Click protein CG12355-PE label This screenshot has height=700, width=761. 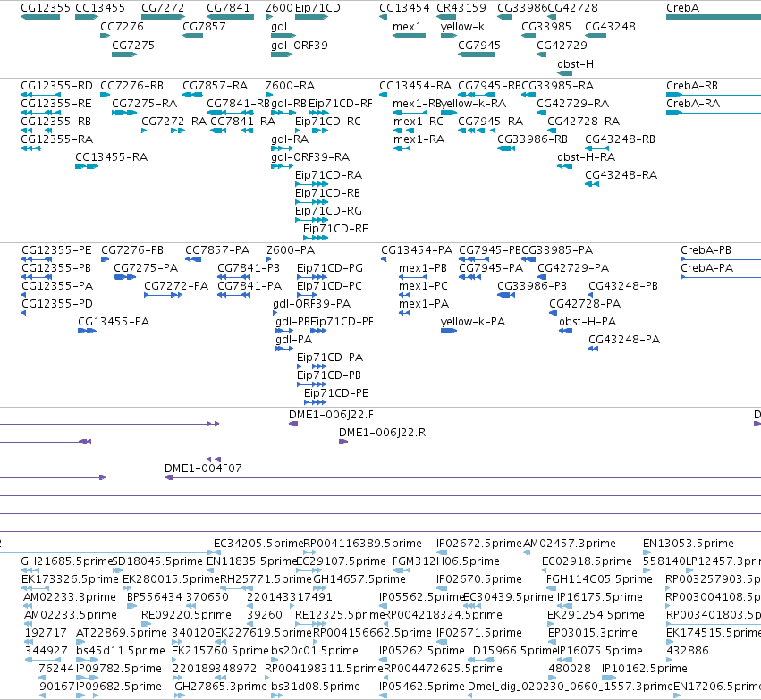click(x=56, y=250)
